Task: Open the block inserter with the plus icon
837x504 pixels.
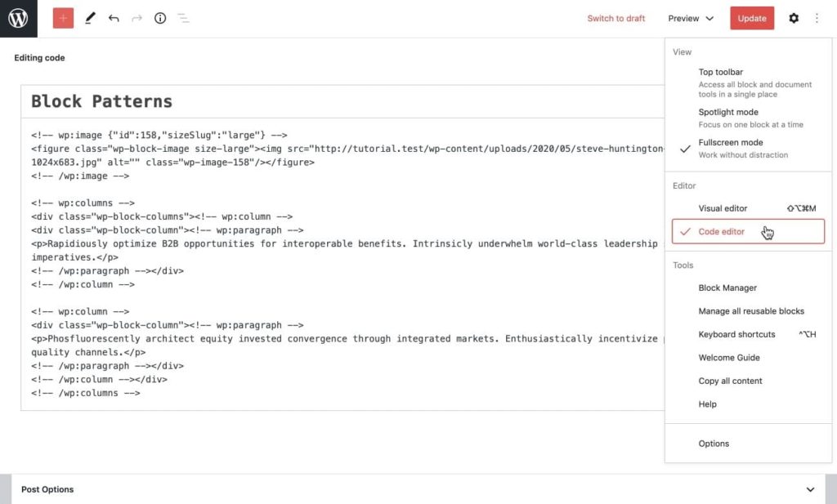Action: pyautogui.click(x=63, y=17)
